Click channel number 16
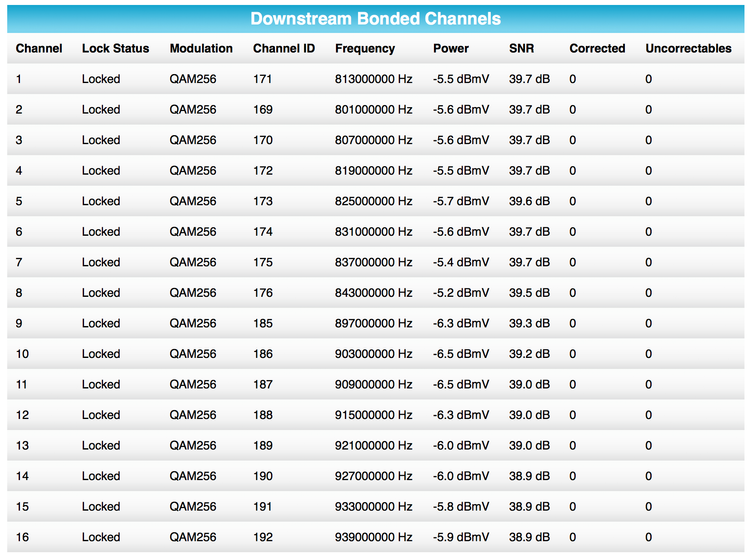The width and height of the screenshot is (750, 558). 22,537
